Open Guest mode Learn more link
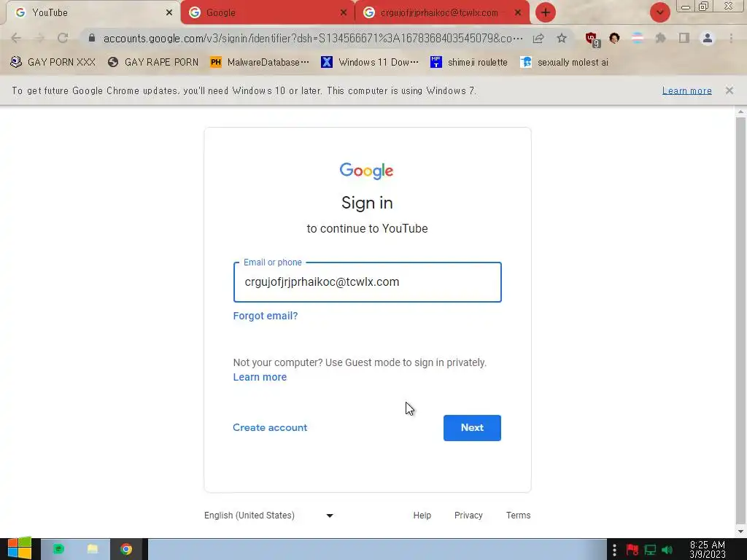 point(260,377)
